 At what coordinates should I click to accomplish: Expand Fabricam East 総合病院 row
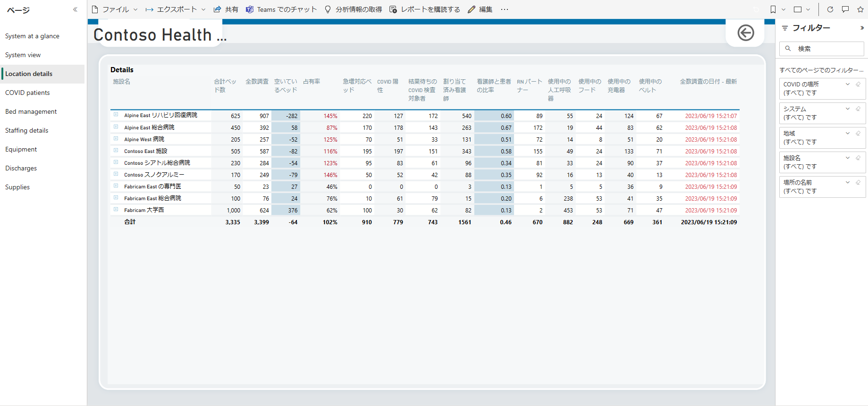116,197
